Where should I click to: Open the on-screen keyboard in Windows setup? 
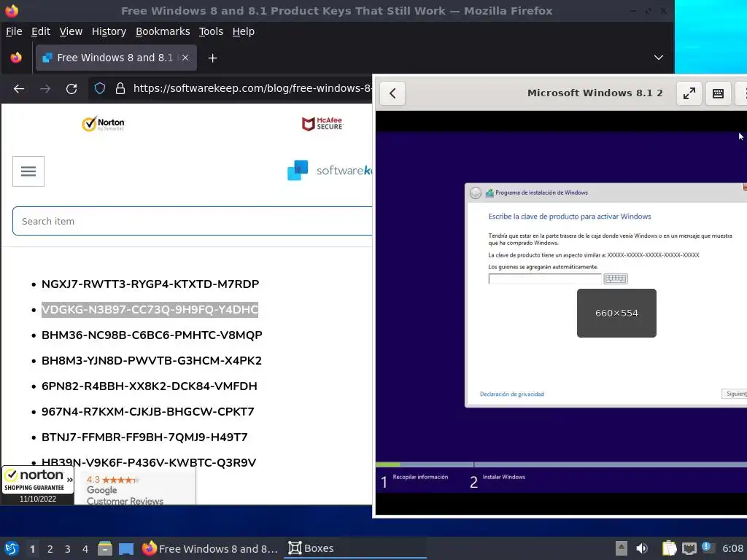click(x=616, y=279)
